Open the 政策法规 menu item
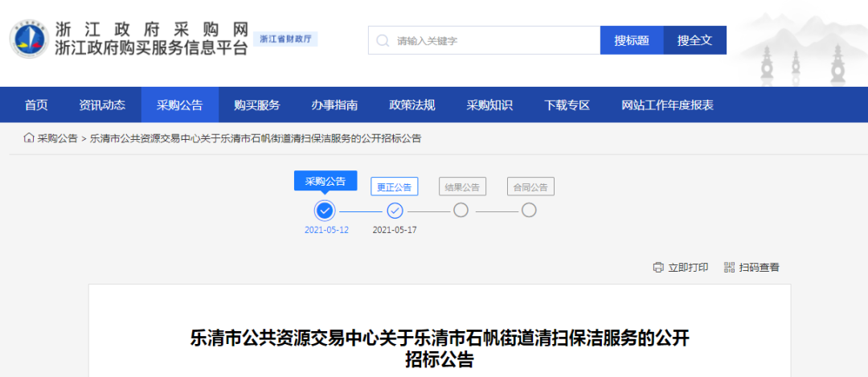The image size is (868, 377). [412, 104]
